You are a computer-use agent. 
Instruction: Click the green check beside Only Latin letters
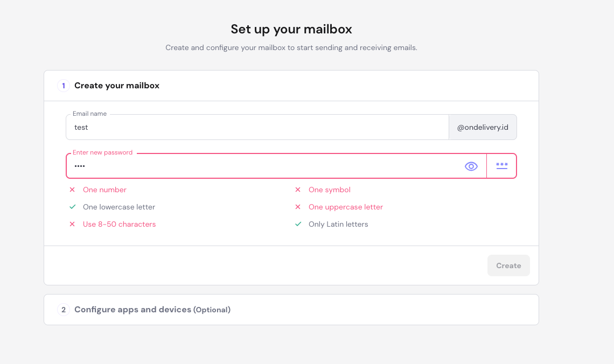coord(298,224)
